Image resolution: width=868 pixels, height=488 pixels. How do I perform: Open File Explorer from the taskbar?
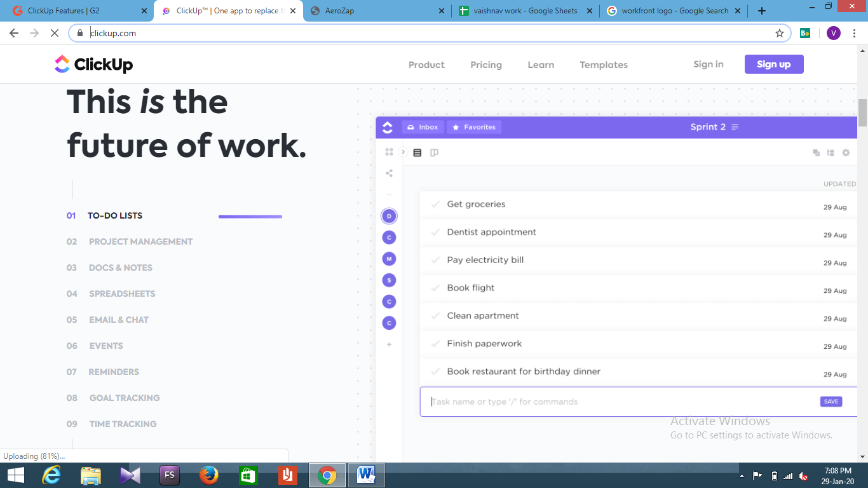point(91,475)
